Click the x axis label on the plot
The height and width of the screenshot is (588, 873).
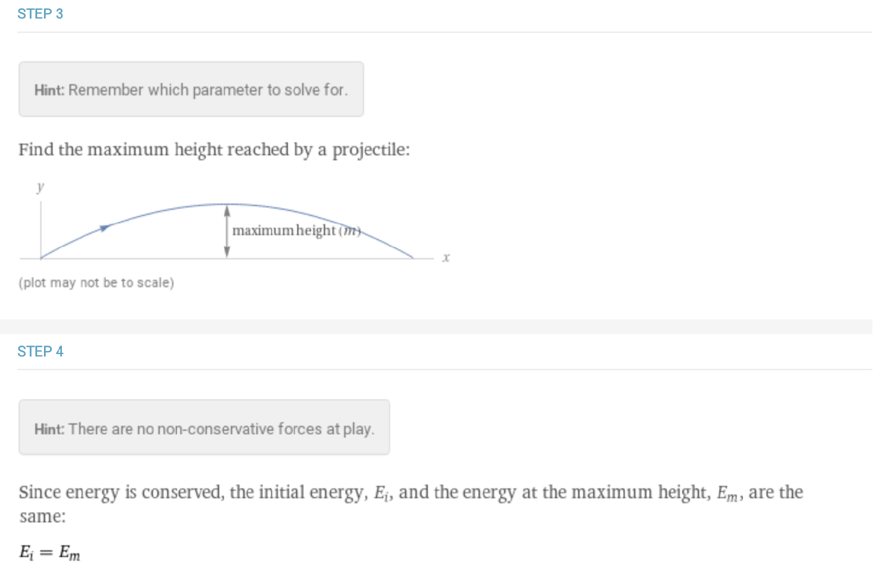(446, 257)
